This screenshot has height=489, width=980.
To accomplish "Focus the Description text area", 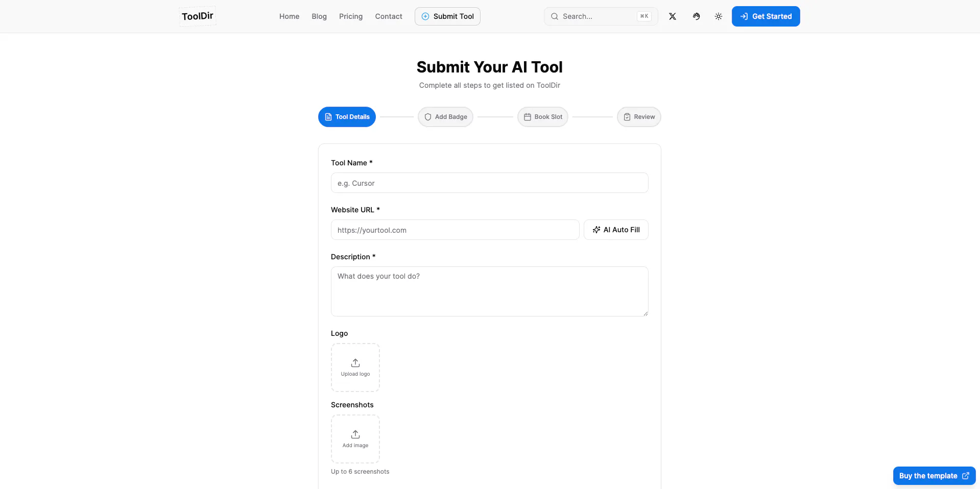I will pyautogui.click(x=490, y=291).
